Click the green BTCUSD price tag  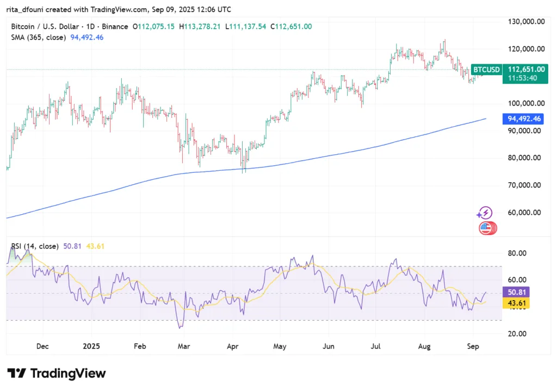486,70
